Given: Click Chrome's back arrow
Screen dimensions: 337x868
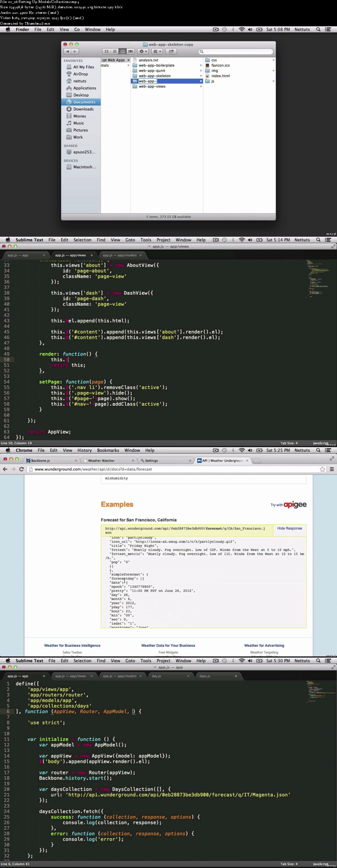Looking at the screenshot, I should click(5, 469).
